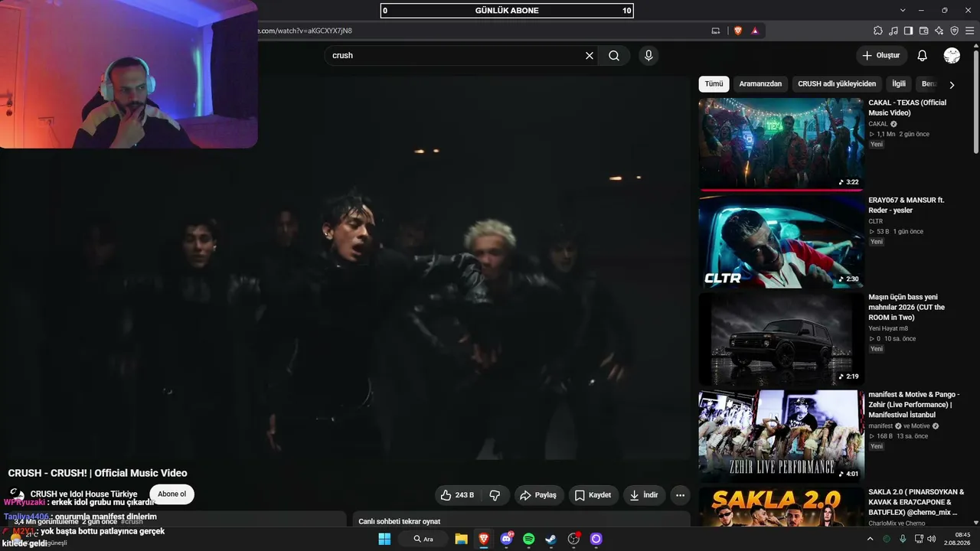The width and height of the screenshot is (980, 551).
Task: Click the Paylaş share button
Action: pyautogui.click(x=538, y=495)
